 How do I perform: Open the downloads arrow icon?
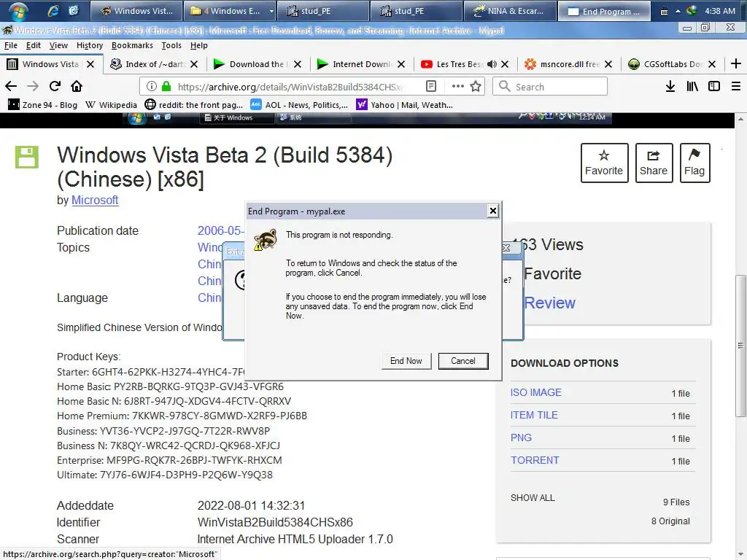click(670, 86)
